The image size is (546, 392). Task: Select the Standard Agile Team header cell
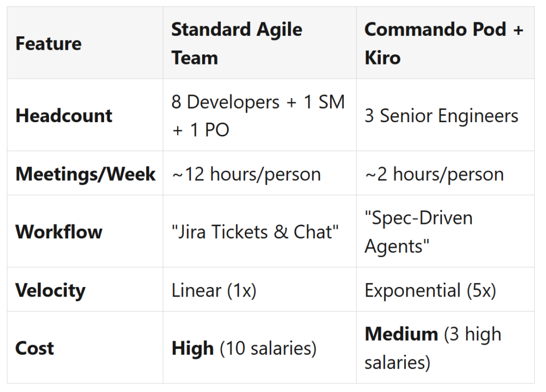[x=237, y=43]
